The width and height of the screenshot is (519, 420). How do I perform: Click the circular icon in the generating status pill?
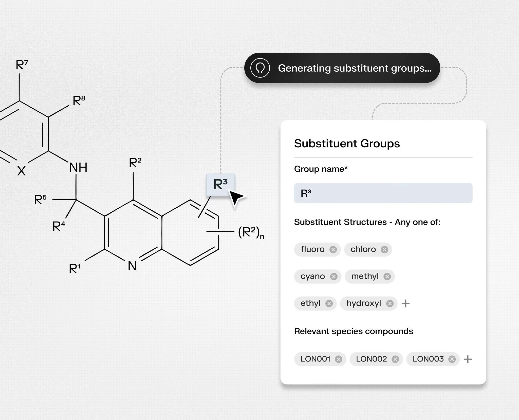(260, 68)
